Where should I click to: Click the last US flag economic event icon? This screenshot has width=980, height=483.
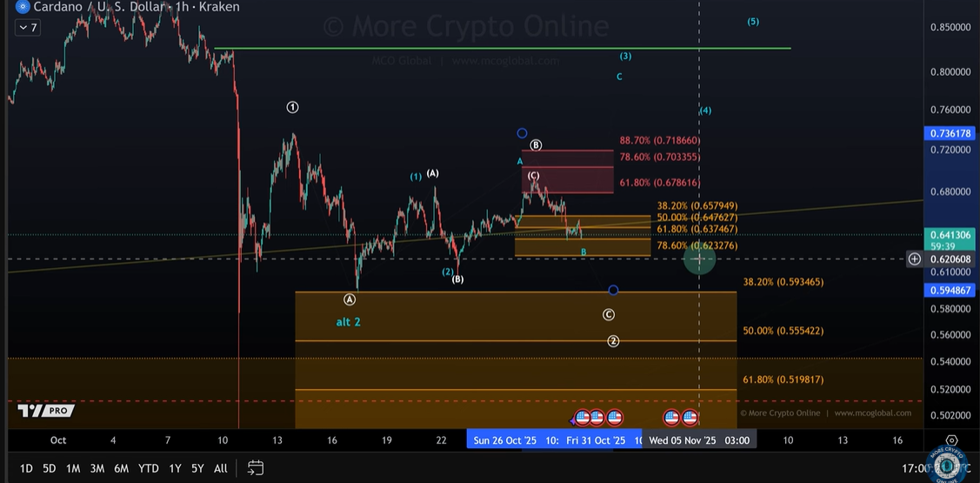(x=690, y=418)
